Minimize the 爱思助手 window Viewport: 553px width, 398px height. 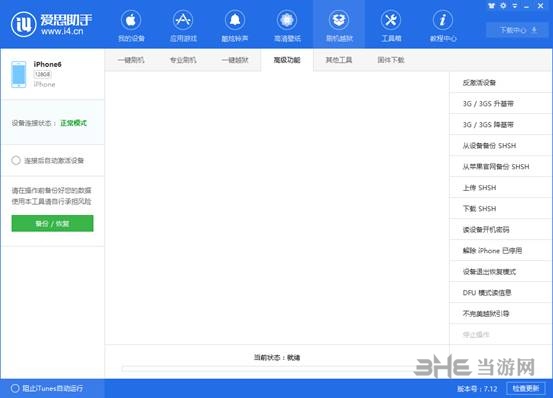click(x=527, y=6)
